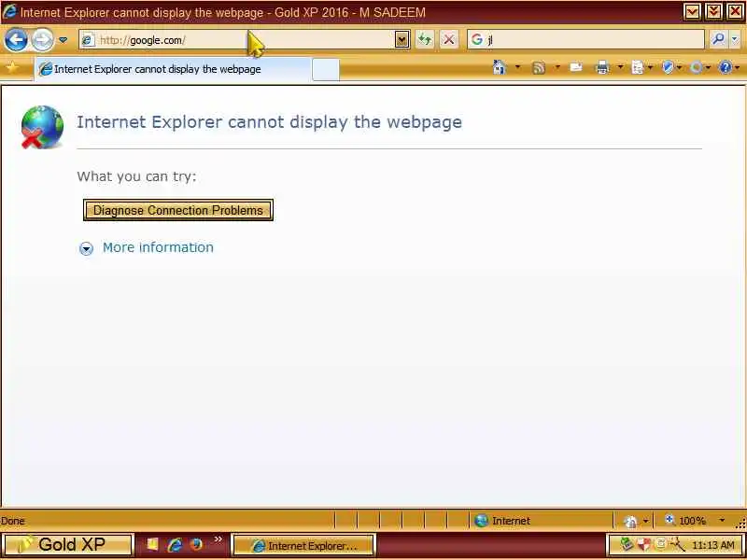Open the Gold XP start button
The width and height of the screenshot is (747, 560).
(67, 545)
